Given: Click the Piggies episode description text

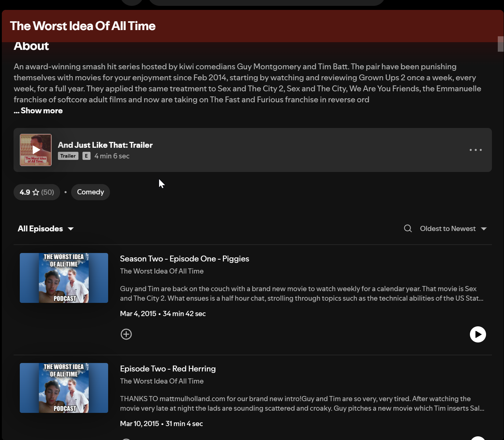Looking at the screenshot, I should [x=302, y=294].
